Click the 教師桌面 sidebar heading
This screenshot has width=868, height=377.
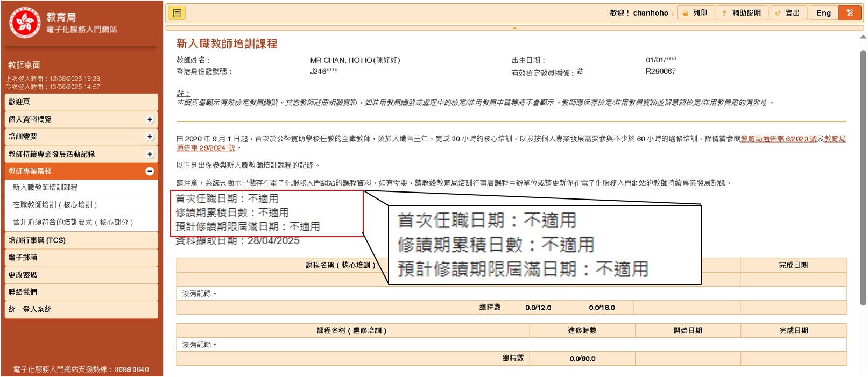click(x=24, y=65)
